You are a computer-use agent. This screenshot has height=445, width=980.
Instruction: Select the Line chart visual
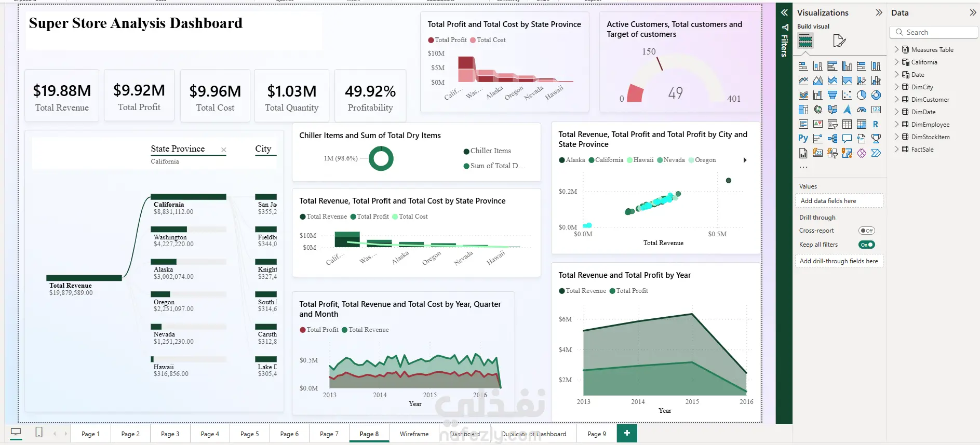(x=803, y=80)
